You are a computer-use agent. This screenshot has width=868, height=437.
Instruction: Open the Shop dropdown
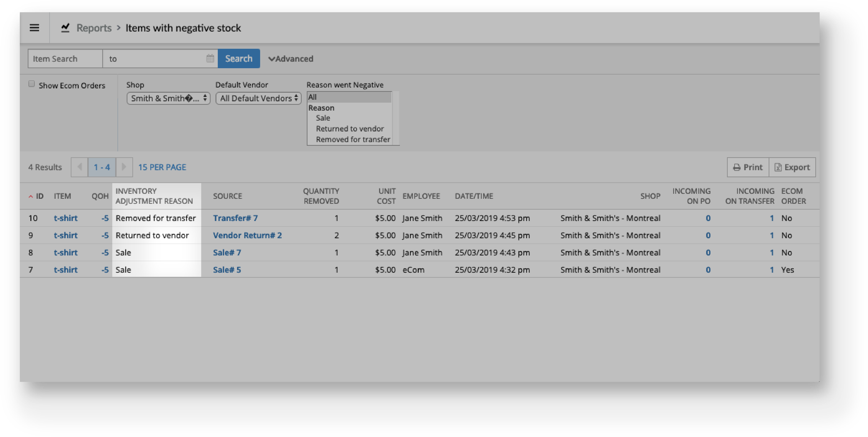(169, 99)
